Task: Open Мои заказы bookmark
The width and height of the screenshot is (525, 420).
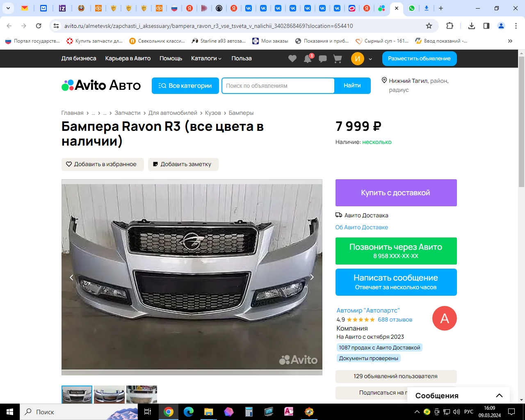Action: (x=270, y=41)
